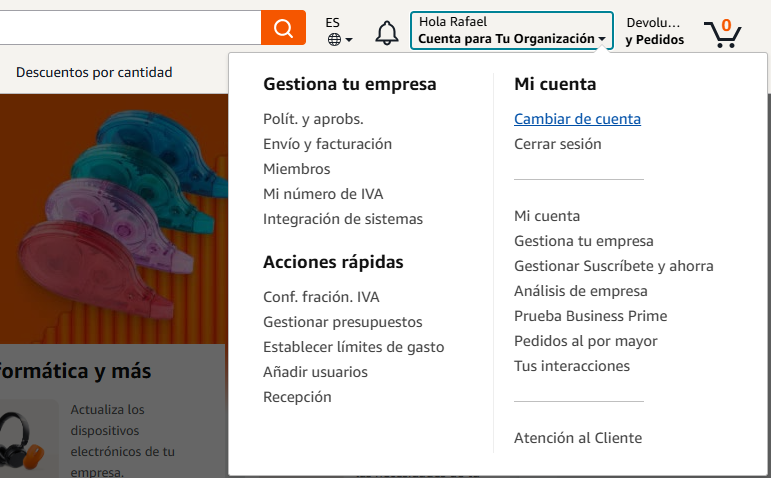
Task: Open Mi cuenta link below divider
Action: click(547, 216)
